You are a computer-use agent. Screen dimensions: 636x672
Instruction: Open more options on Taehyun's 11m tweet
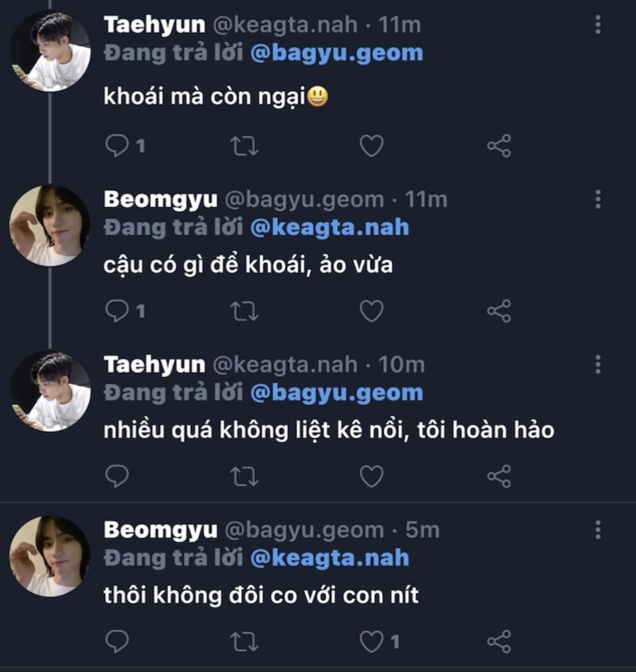598,25
